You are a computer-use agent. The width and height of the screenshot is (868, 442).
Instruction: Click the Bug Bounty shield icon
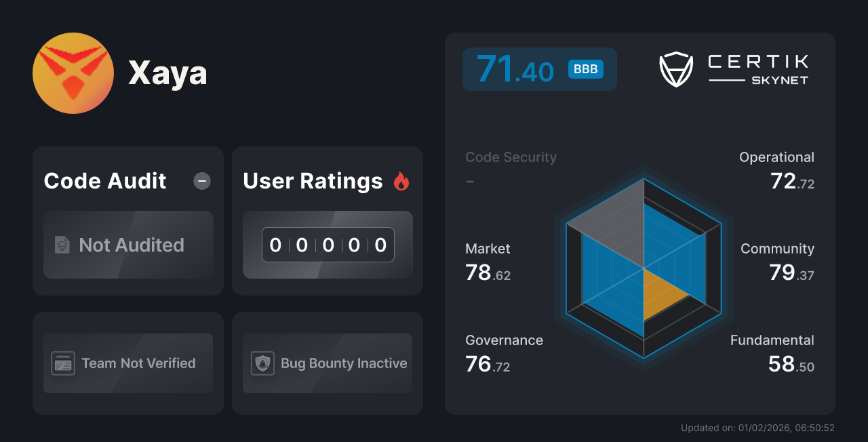coord(262,363)
